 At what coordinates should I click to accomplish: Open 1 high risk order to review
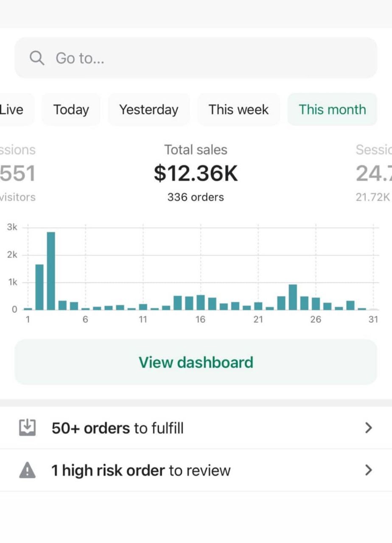[141, 470]
